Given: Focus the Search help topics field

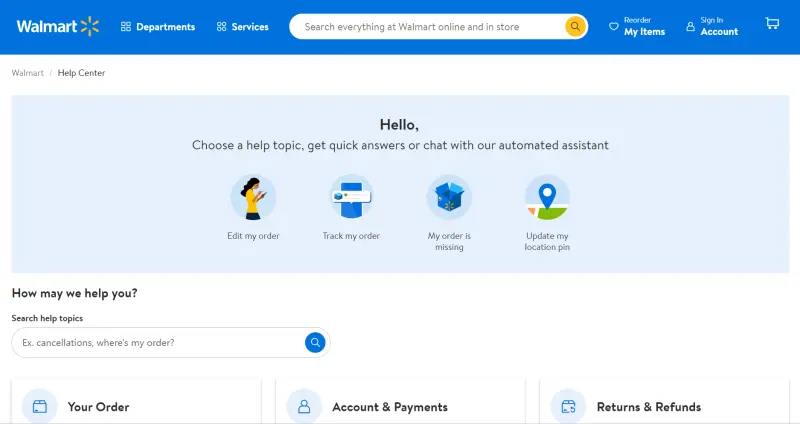Looking at the screenshot, I should coord(171,342).
